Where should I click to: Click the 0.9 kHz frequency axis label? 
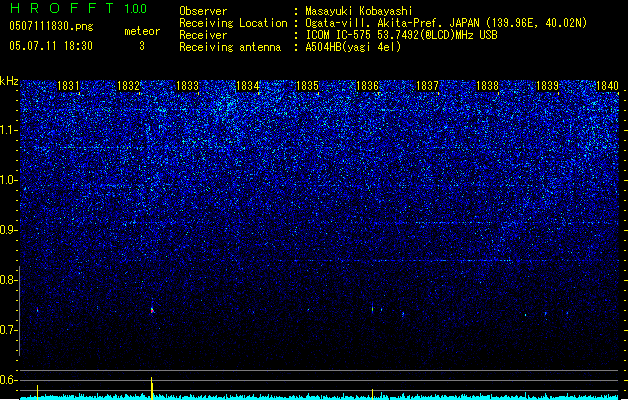point(9,230)
